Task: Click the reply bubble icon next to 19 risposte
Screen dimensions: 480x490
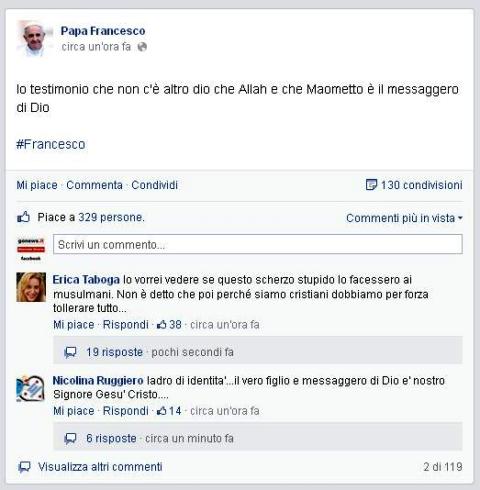Action: pyautogui.click(x=70, y=352)
